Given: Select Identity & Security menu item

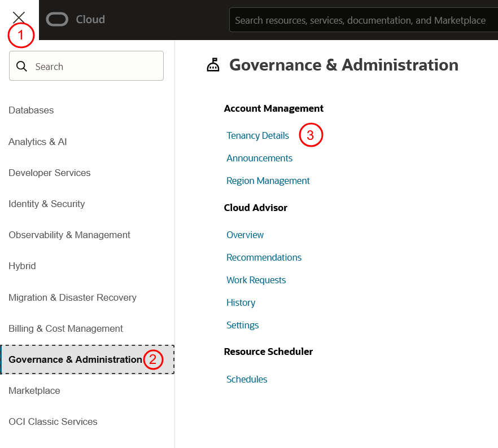Looking at the screenshot, I should [46, 204].
